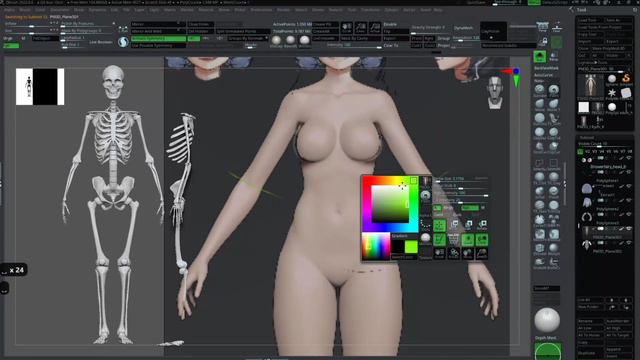Viewport: 640px width, 360px height.
Task: Open material sphere in quick popup
Action: [425, 196]
